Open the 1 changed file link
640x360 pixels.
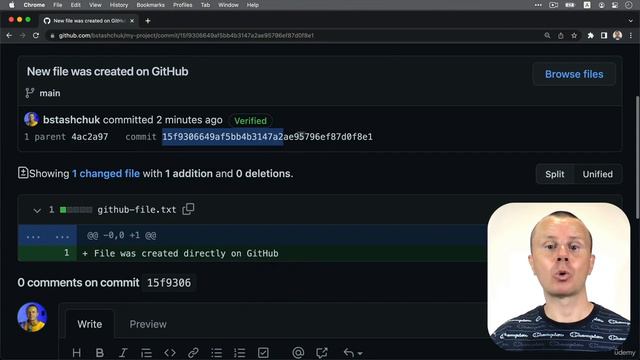click(106, 173)
